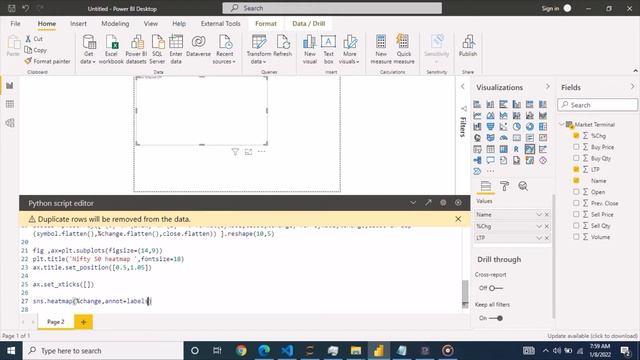Collapse the Market Terminal table
Viewport: 640px width, 360px height.
pyautogui.click(x=562, y=124)
